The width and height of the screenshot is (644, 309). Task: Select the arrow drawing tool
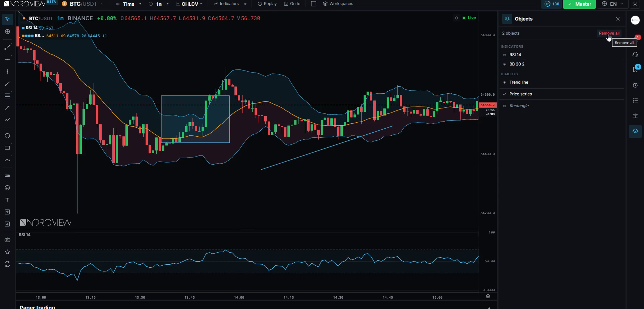pyautogui.click(x=7, y=108)
